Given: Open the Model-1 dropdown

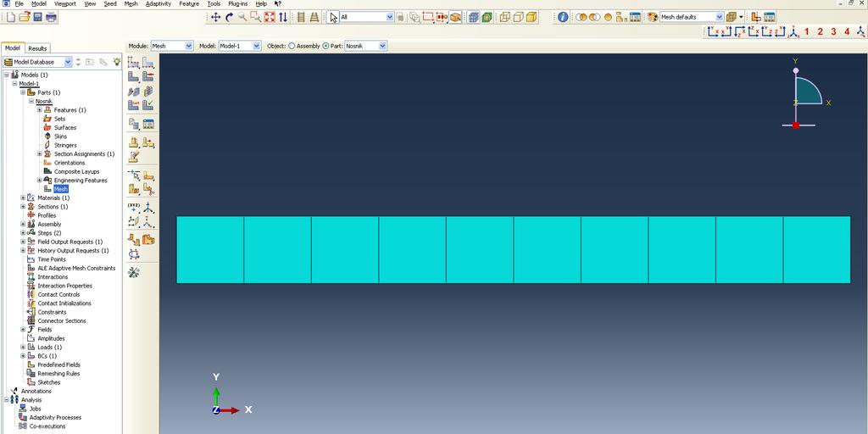Looking at the screenshot, I should (240, 46).
